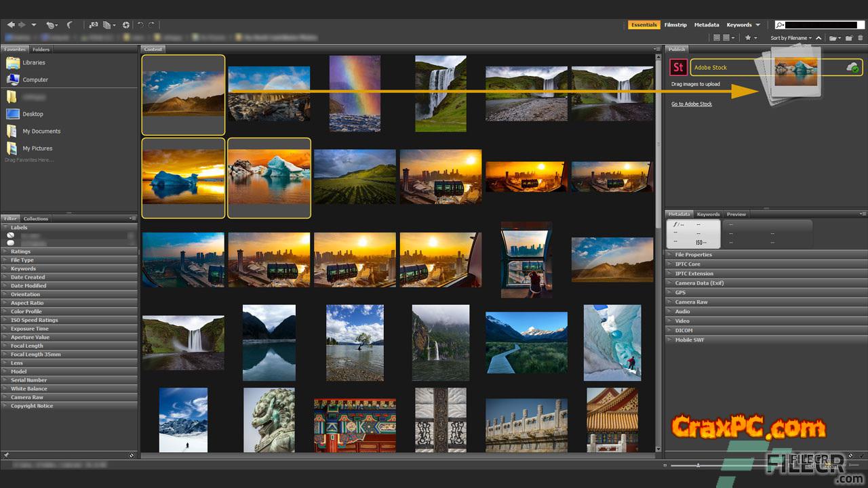Expand the Ratings filter section
The height and width of the screenshot is (488, 868).
coord(20,251)
